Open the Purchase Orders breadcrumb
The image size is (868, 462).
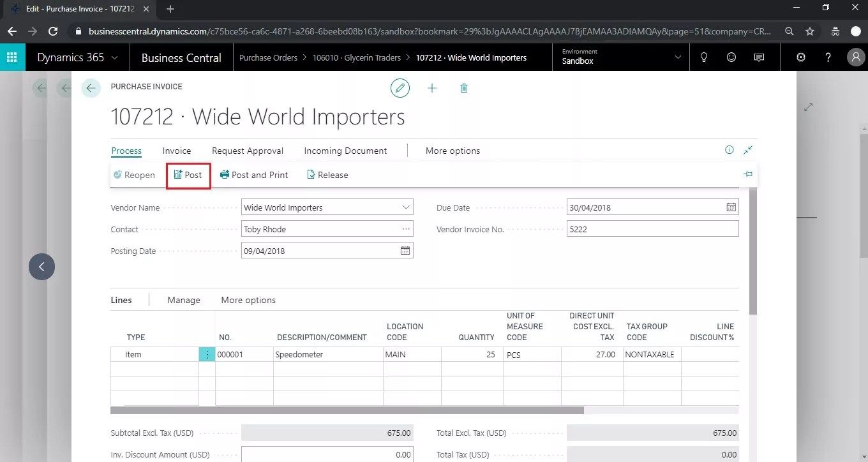coord(268,57)
